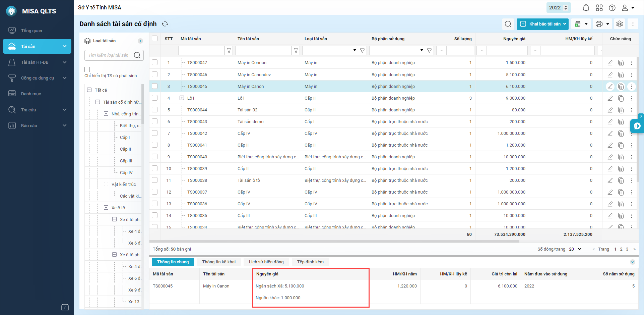Click duplicate icon for asset TS000046
Screen dimensions: 644x315
621,75
